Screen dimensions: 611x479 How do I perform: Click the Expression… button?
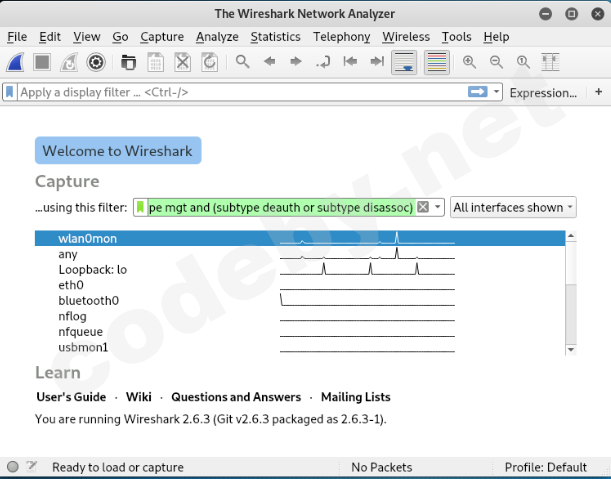coord(543,93)
